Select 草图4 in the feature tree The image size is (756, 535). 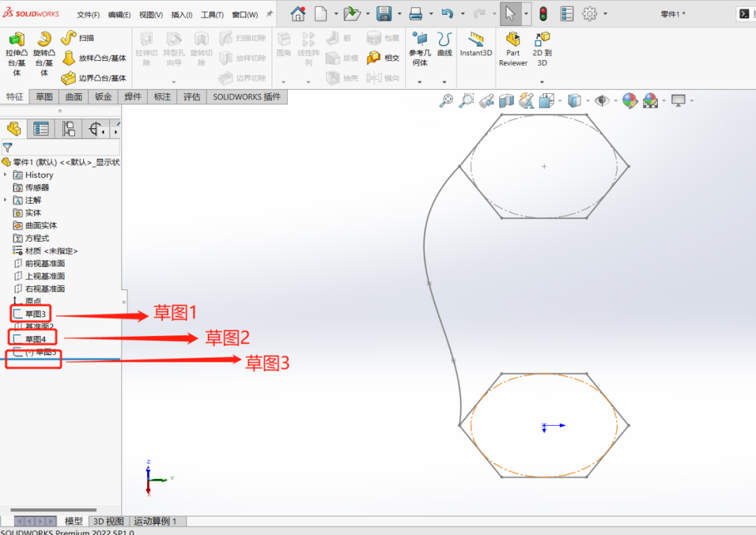click(36, 340)
